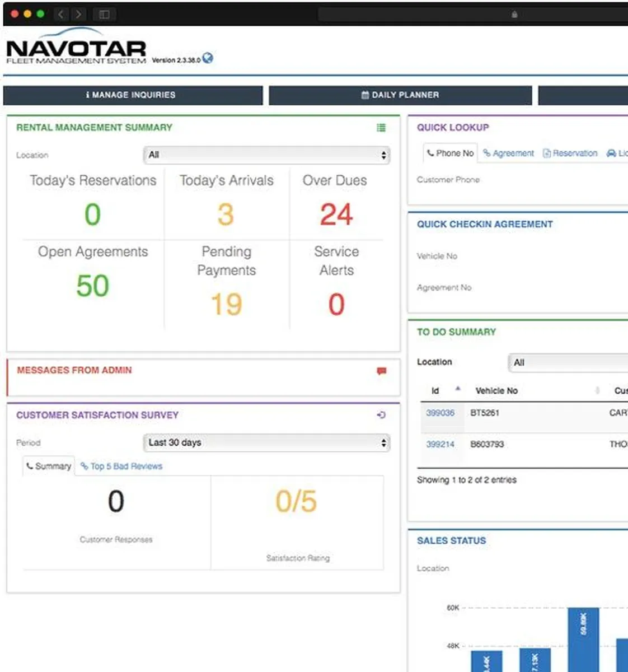The height and width of the screenshot is (672, 628).
Task: Click vehicle number B603793
Action: pyautogui.click(x=487, y=444)
